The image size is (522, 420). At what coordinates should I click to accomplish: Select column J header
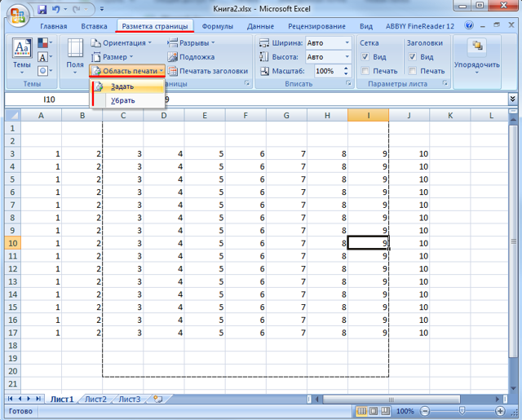click(x=409, y=115)
